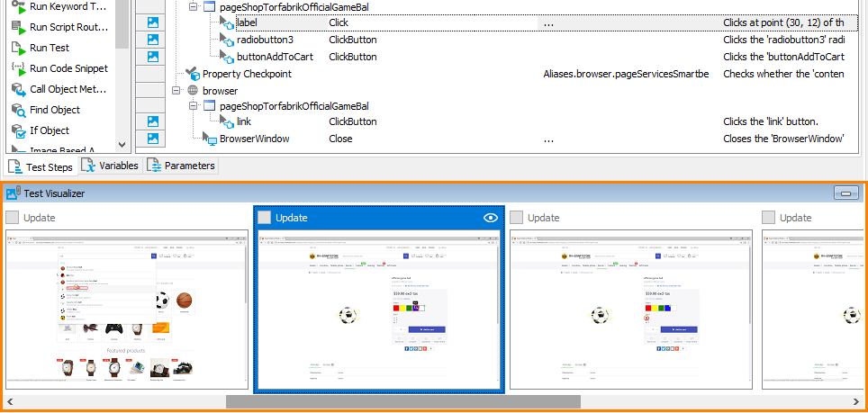Tick the Update checkbox of first thumbnail
Image resolution: width=868 pixels, height=413 pixels.
coord(13,217)
